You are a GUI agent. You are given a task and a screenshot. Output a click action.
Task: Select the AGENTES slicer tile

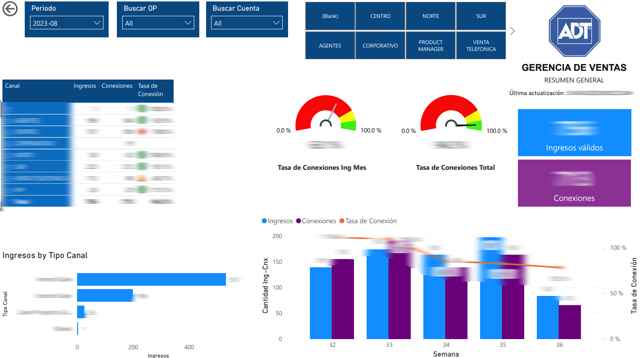[x=330, y=46]
